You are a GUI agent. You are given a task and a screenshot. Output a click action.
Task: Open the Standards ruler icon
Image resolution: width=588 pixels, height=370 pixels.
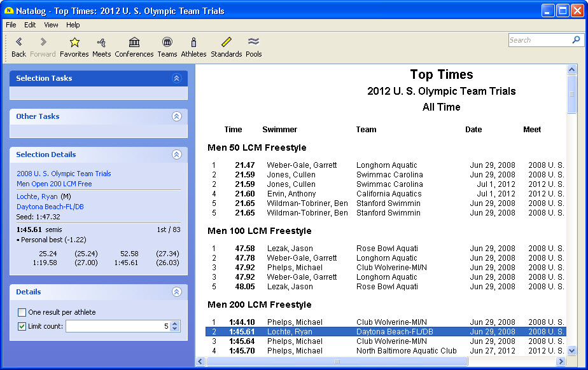tap(226, 43)
